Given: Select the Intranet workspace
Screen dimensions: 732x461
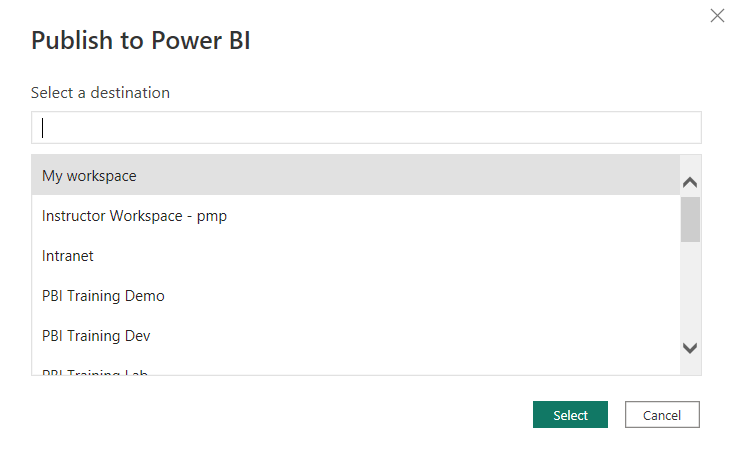Looking at the screenshot, I should click(x=355, y=256).
